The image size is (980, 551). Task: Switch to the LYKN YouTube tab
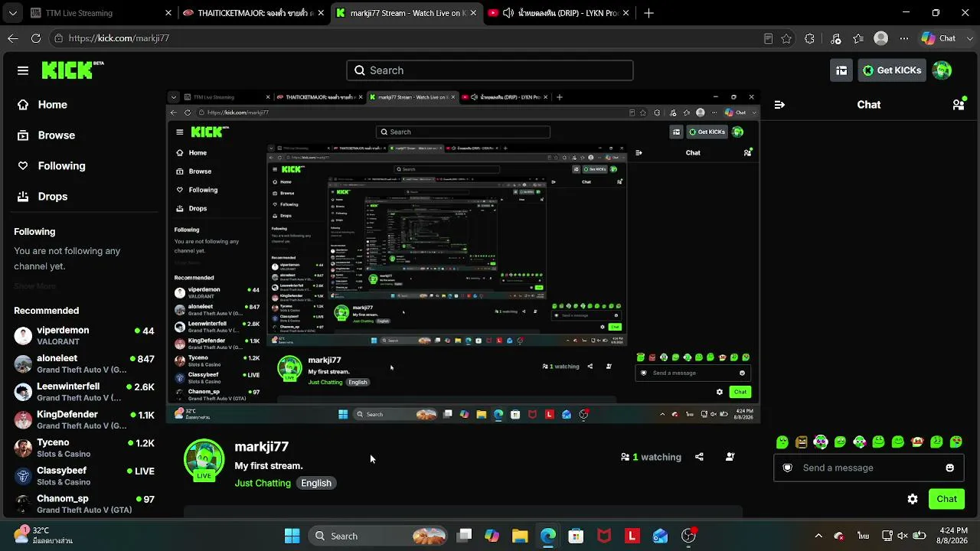coord(559,13)
